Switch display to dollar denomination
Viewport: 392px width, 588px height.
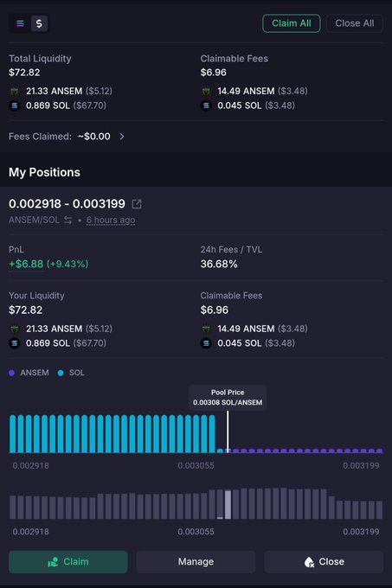tap(39, 23)
